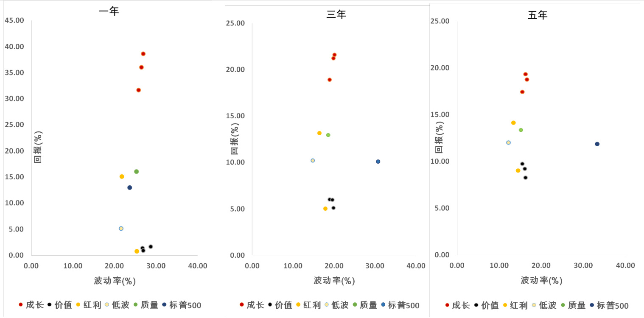Select the highest red 成长 point in 一年 chart
Viewport: 644px width, 318px height.
[x=143, y=54]
